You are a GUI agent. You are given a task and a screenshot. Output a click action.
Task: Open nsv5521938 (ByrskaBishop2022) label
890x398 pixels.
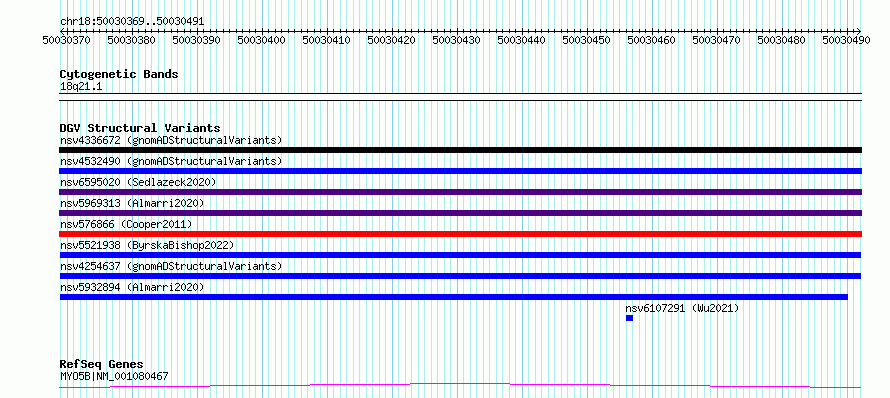coord(147,245)
